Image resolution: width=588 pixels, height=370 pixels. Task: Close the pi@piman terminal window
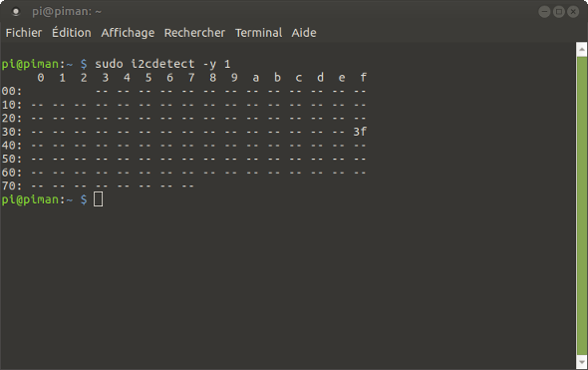pos(573,12)
